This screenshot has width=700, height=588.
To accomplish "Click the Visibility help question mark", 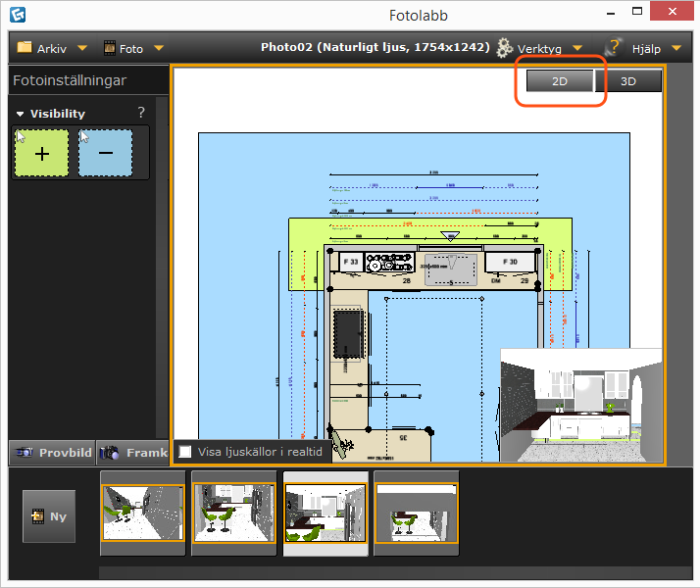I will click(x=141, y=113).
